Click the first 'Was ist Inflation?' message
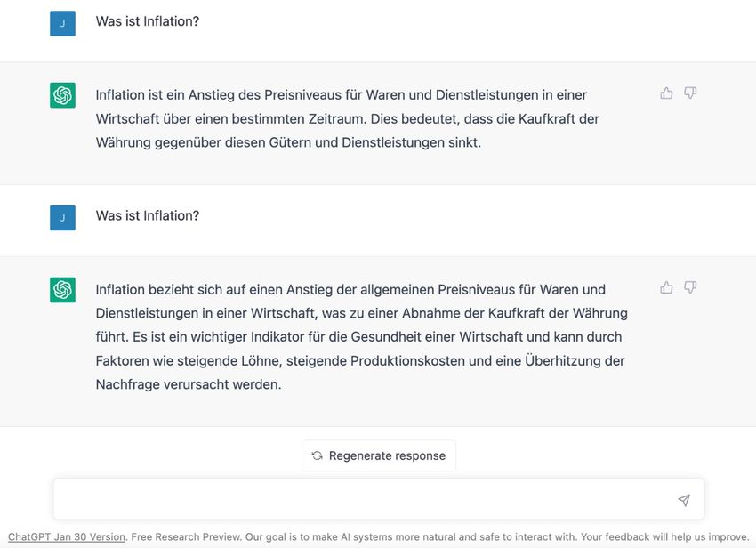756x548 pixels. tap(148, 21)
